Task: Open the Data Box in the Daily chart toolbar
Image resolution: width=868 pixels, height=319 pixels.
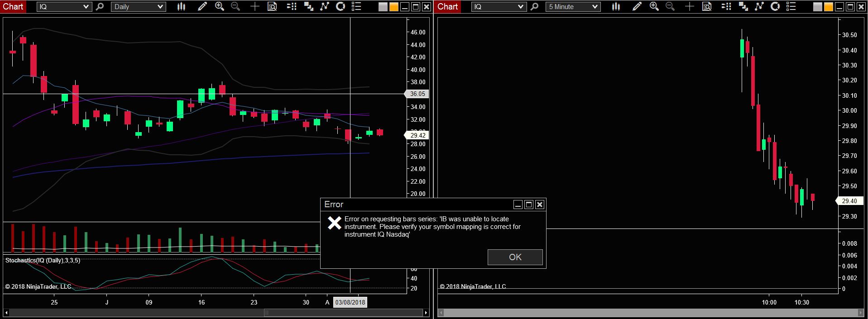Action: 272,7
